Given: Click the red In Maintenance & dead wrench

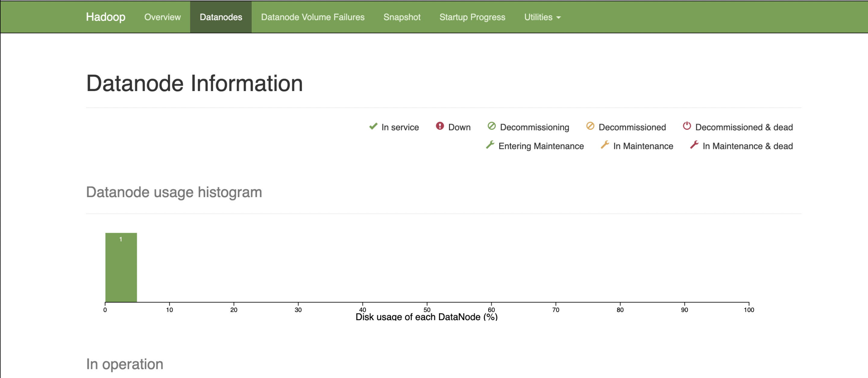Looking at the screenshot, I should pyautogui.click(x=694, y=145).
